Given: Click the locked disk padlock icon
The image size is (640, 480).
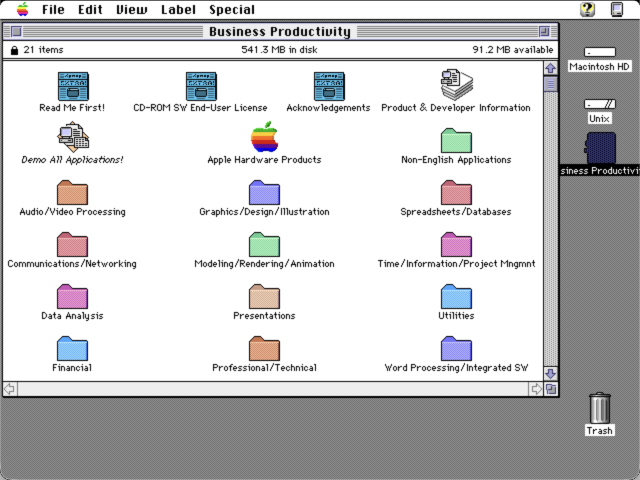Looking at the screenshot, I should [x=14, y=50].
